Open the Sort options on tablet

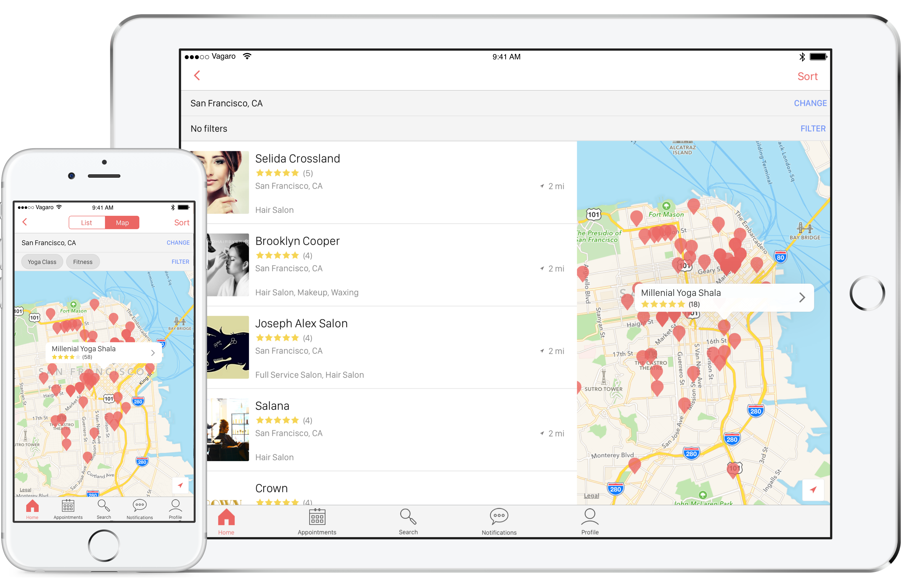coord(807,76)
